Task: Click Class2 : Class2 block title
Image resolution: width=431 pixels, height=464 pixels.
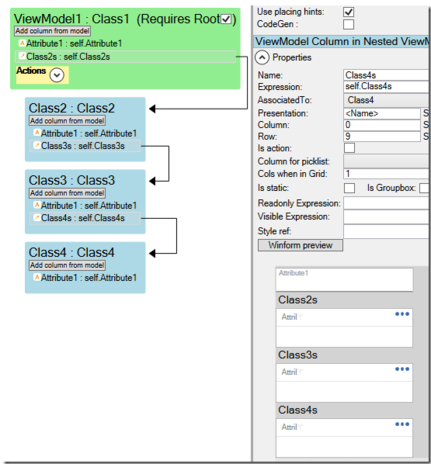Action: coord(71,108)
